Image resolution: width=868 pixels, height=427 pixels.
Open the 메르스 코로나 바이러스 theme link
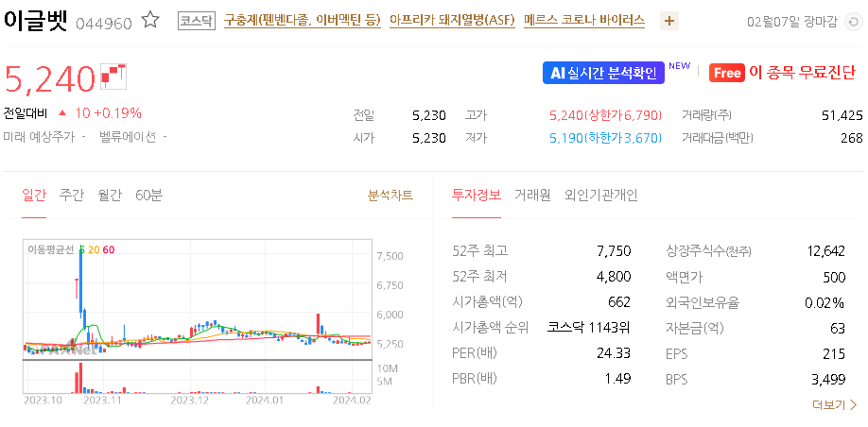(584, 21)
